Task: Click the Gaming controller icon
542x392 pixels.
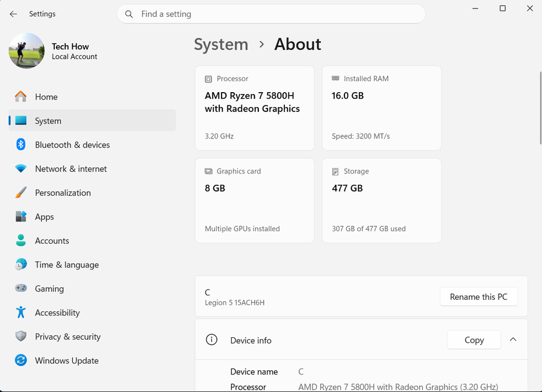Action: coord(20,288)
